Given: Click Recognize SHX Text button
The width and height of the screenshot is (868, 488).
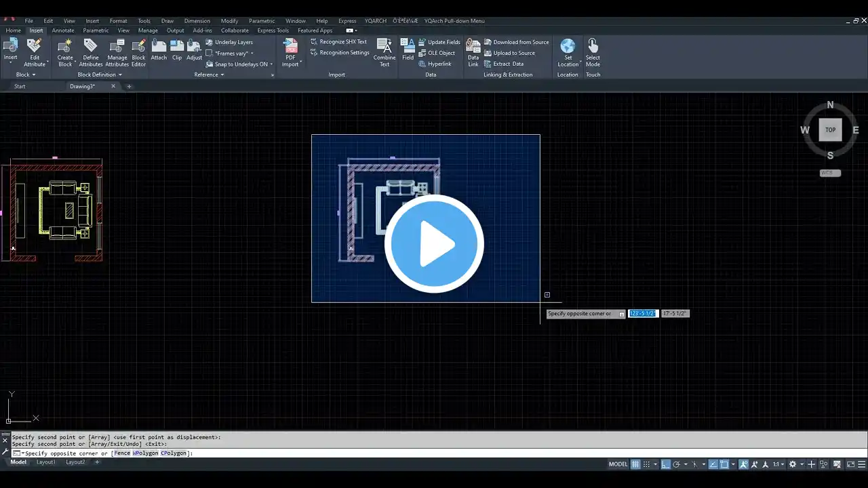Looking at the screenshot, I should click(x=342, y=42).
